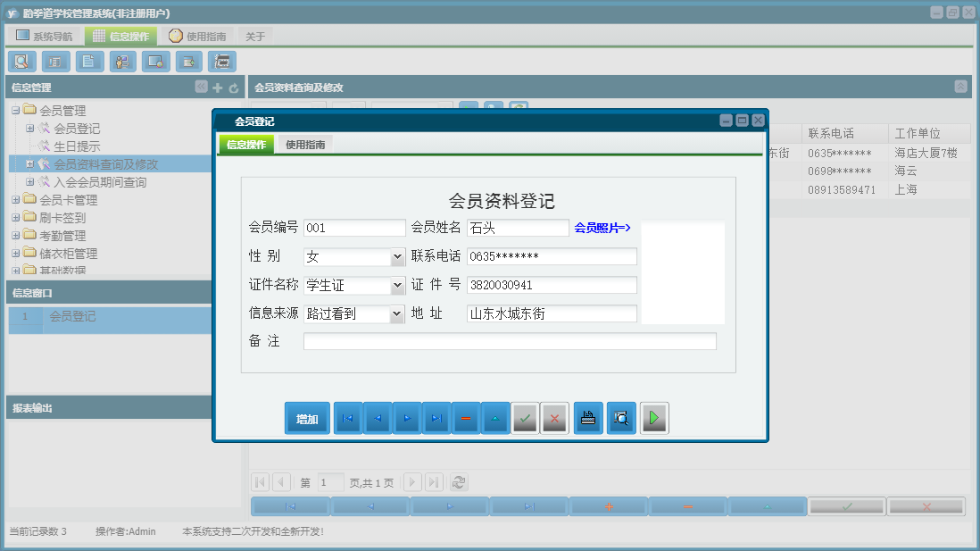Collapse the 信息管理 panel with the double-arrow icon
980x551 pixels.
(x=201, y=87)
